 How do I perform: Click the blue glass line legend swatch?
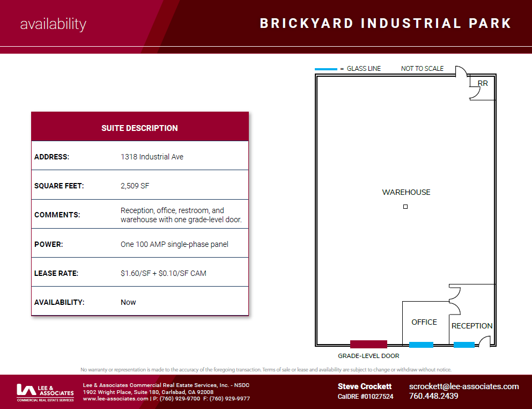click(326, 69)
